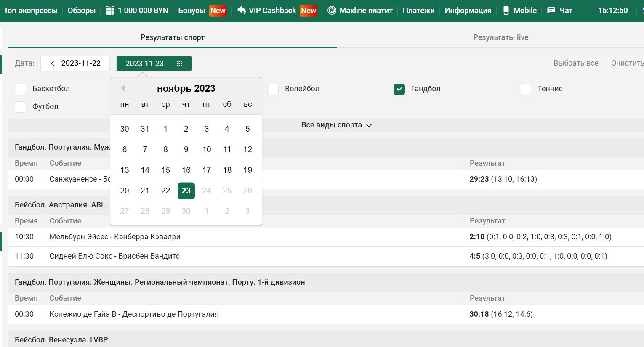This screenshot has width=644, height=347.
Task: Expand Все виды спорта list
Action: 336,125
